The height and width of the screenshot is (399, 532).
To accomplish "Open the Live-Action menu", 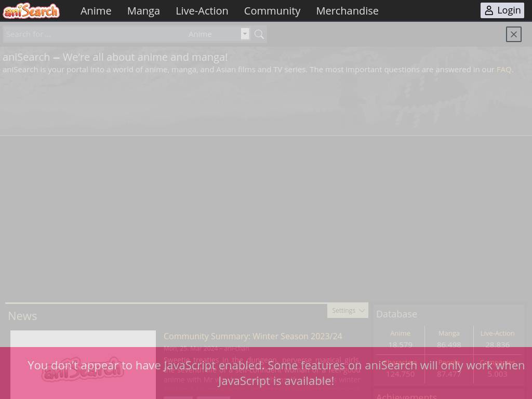I will pyautogui.click(x=202, y=10).
